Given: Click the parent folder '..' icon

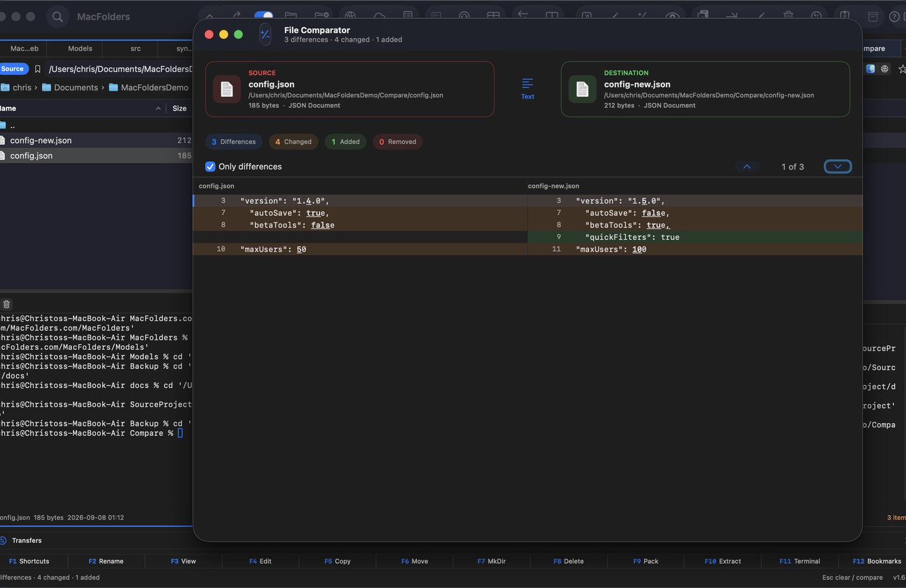Looking at the screenshot, I should pyautogui.click(x=3, y=125).
